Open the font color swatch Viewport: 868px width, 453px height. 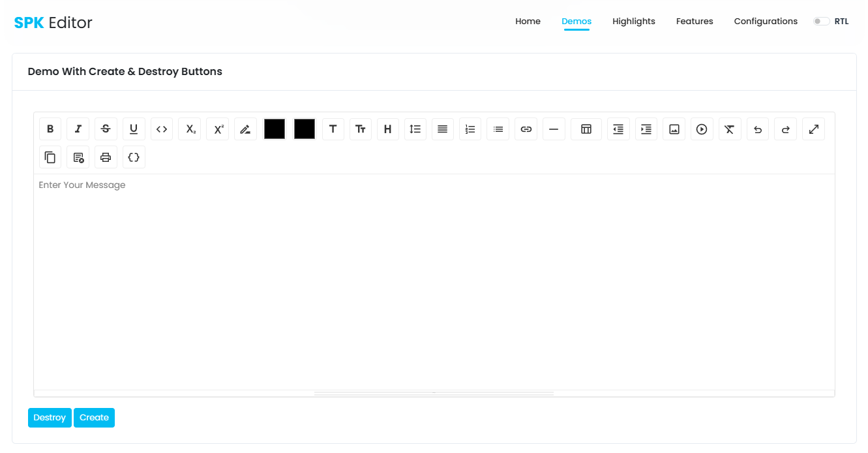click(x=274, y=129)
